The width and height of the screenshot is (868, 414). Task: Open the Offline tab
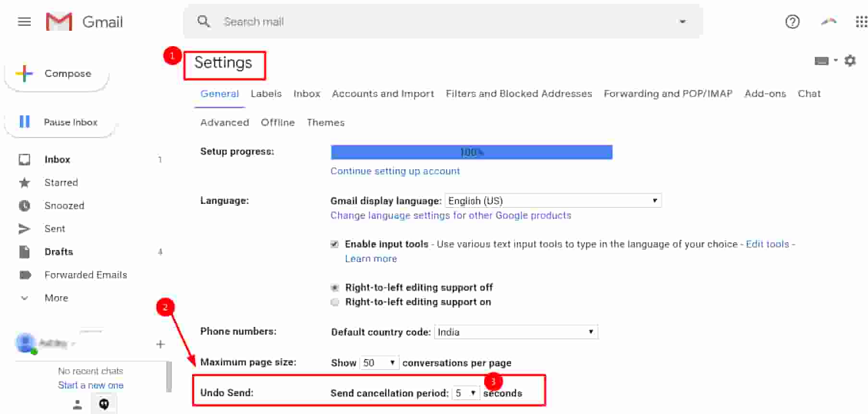point(278,123)
